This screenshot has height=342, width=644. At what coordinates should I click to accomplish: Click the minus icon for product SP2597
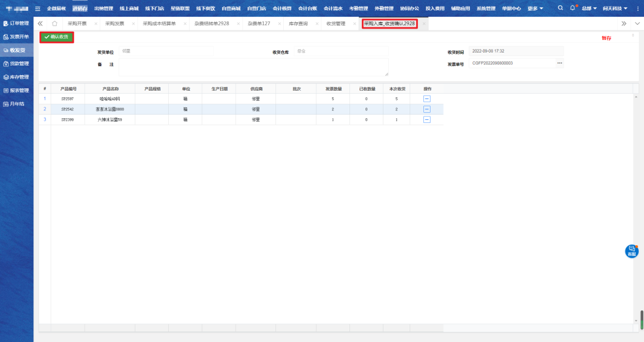point(427,98)
